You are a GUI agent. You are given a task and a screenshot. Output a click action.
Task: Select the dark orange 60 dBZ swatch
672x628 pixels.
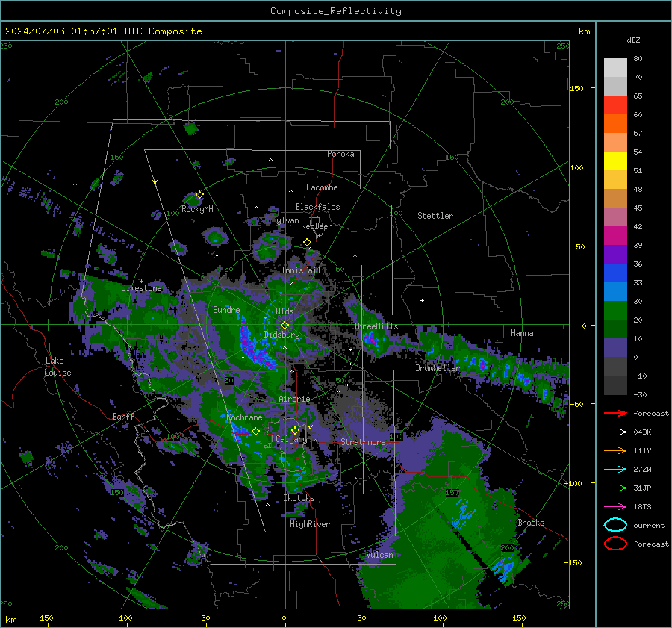pyautogui.click(x=615, y=124)
